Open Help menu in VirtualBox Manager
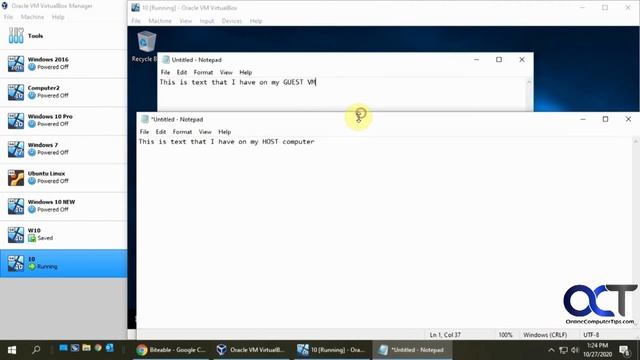640x360 pixels. click(x=58, y=17)
